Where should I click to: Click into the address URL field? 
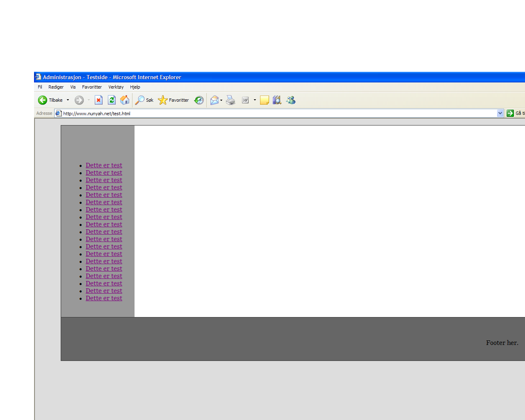click(279, 114)
